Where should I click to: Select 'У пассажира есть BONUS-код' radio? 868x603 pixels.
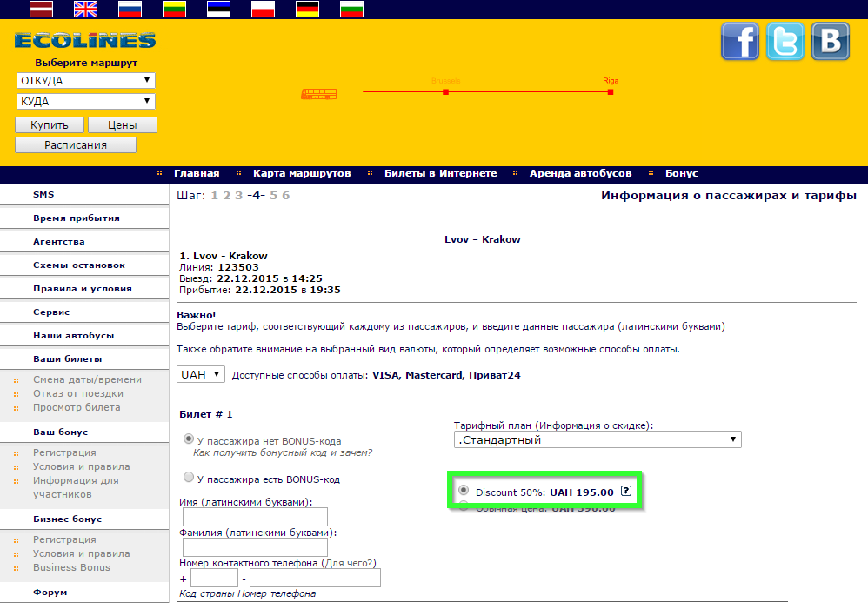click(x=189, y=478)
